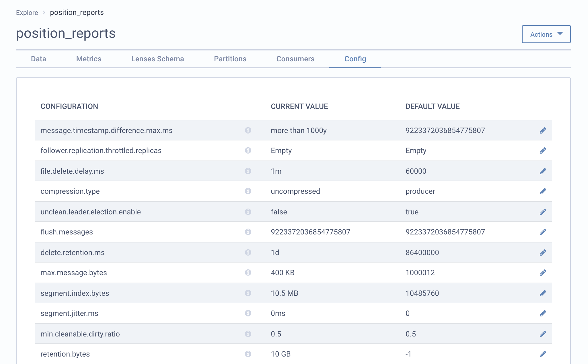
Task: Select the Consumers tab
Action: pos(295,58)
